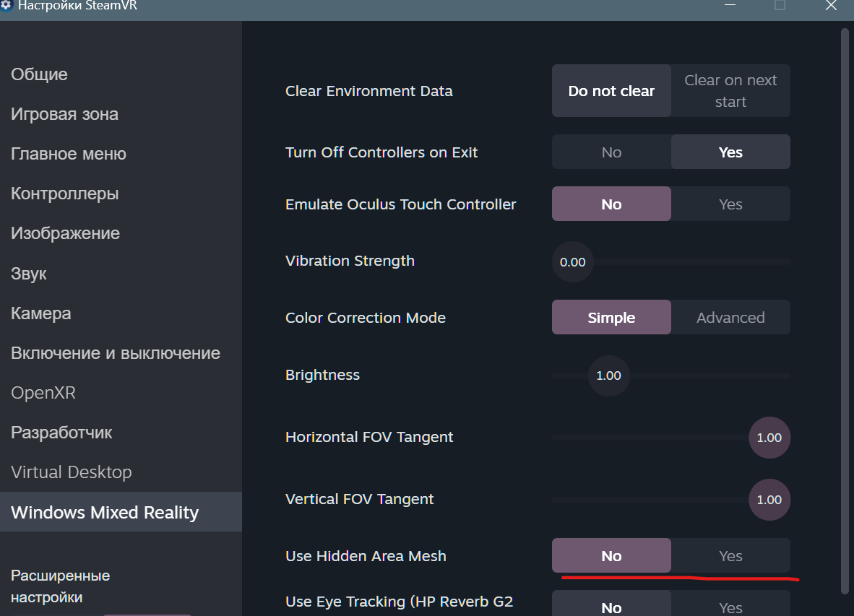Click the Horizontal FOV Tangent slider handle
The image size is (854, 616).
[x=769, y=438]
